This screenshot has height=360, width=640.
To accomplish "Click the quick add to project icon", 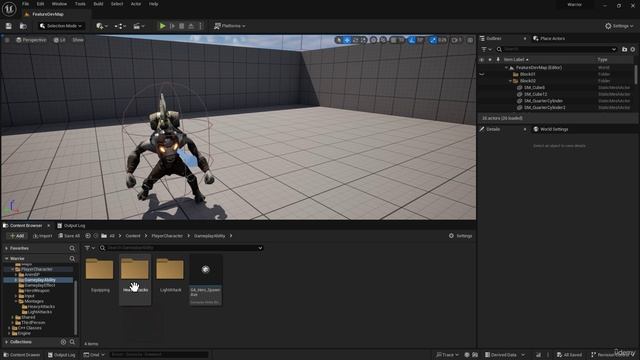I will click(x=102, y=26).
